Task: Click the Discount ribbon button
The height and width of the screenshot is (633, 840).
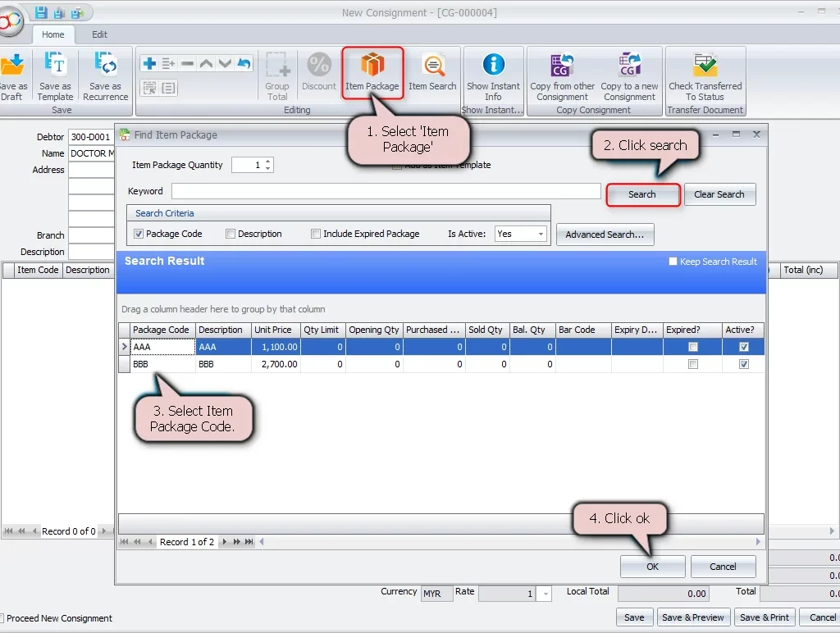Action: 319,72
